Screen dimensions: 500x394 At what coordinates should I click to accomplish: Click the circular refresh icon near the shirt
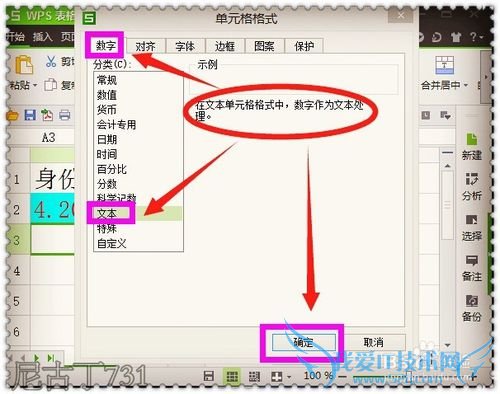(x=437, y=37)
